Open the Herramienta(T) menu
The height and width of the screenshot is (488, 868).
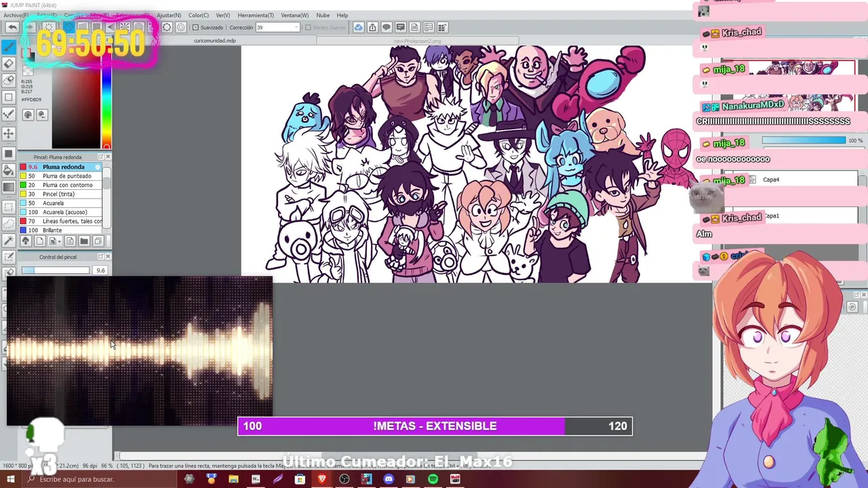click(256, 15)
